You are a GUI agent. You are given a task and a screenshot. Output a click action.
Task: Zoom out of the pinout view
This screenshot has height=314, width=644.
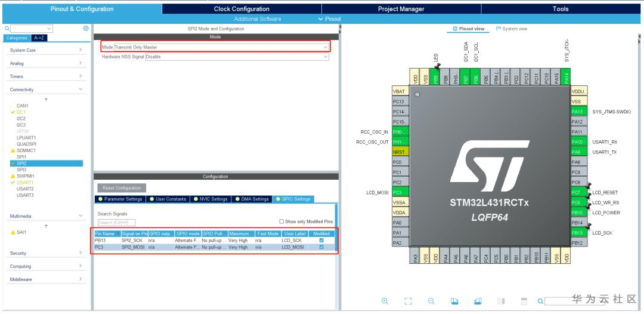click(431, 301)
